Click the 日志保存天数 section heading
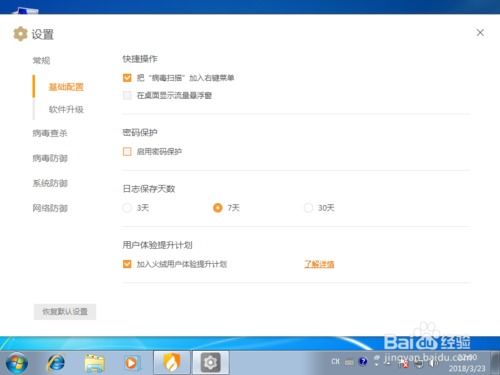 149,189
